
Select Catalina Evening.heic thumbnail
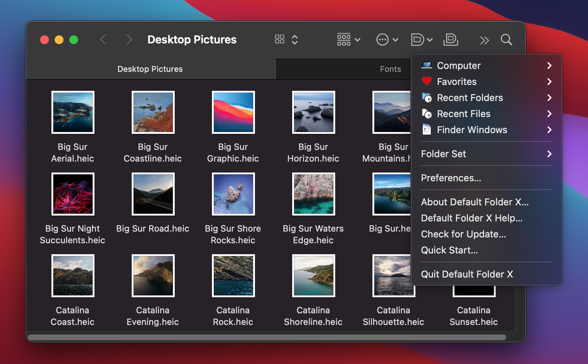click(x=153, y=276)
